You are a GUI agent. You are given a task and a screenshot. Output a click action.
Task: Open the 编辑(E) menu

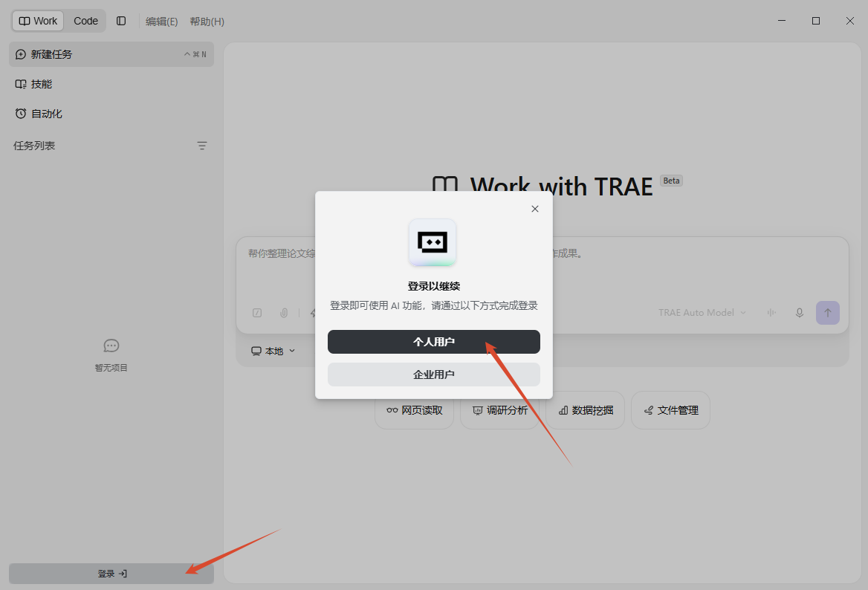(x=162, y=22)
